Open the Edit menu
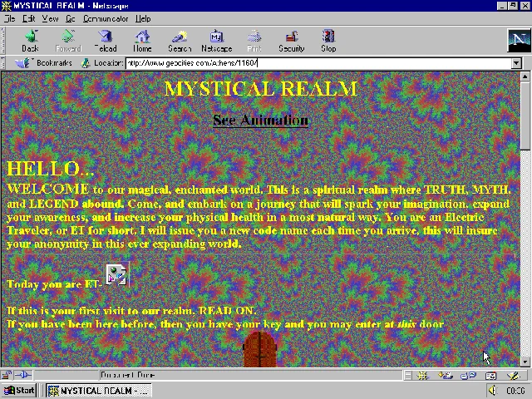The width and height of the screenshot is (532, 399). pos(28,18)
